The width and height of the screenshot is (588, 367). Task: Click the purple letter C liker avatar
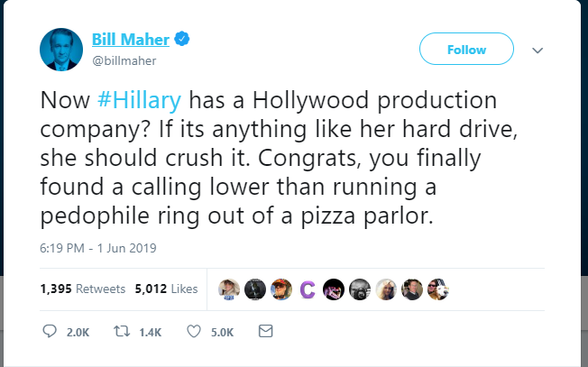coord(307,289)
